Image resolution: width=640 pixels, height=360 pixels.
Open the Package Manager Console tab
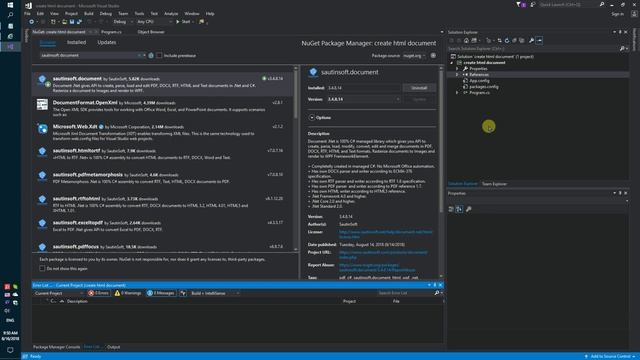(x=56, y=347)
